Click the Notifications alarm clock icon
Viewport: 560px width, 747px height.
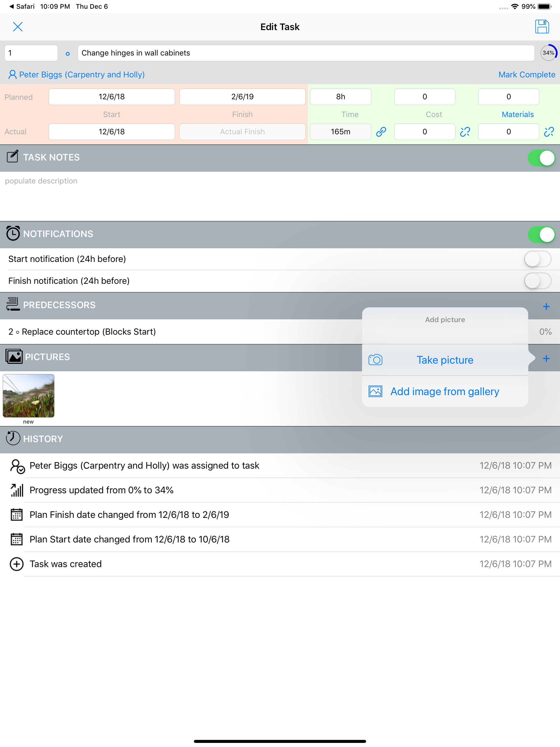click(x=13, y=233)
